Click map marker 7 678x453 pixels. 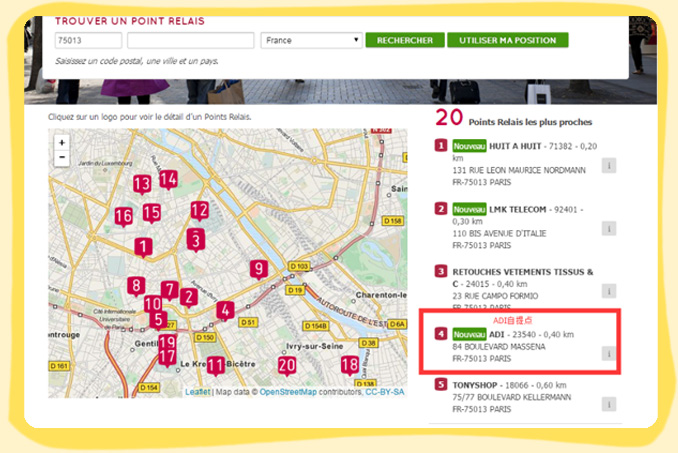click(x=170, y=290)
